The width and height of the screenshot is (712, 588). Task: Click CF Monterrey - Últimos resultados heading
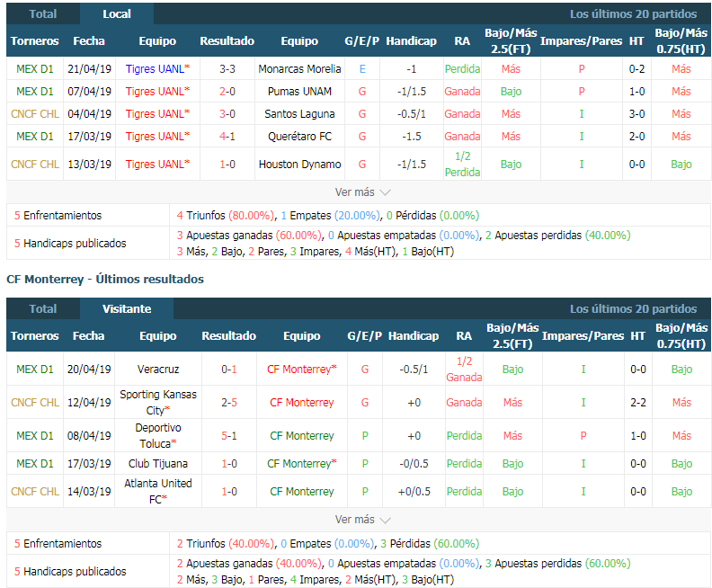click(105, 280)
